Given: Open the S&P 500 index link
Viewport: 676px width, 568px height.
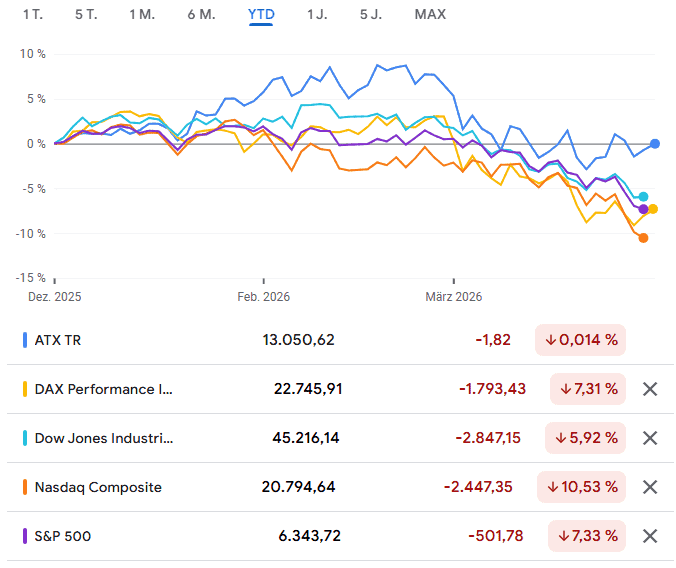Looking at the screenshot, I should pyautogui.click(x=63, y=536).
